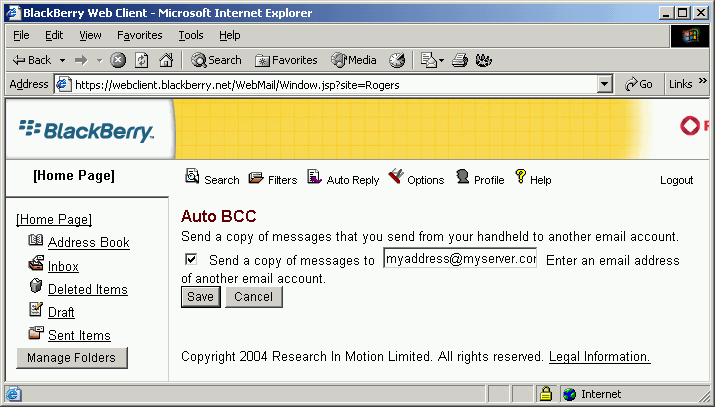Click the Filters folder icon

pyautogui.click(x=256, y=177)
